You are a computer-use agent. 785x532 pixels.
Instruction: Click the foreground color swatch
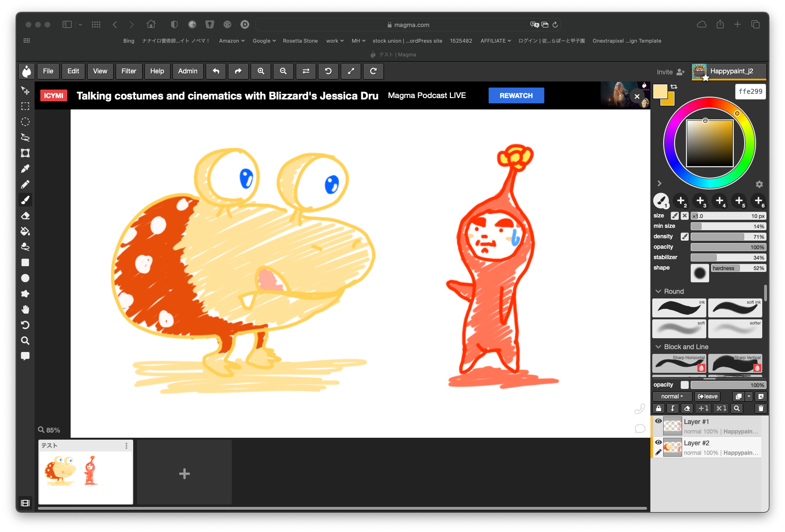tap(660, 91)
